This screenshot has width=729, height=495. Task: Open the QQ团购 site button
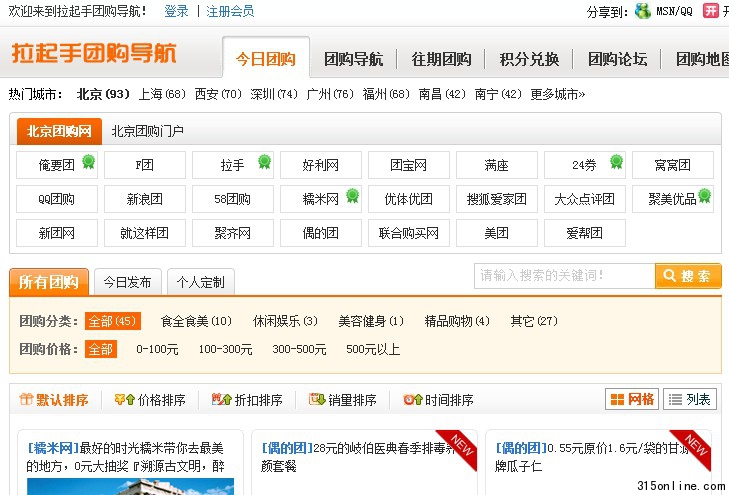(x=57, y=199)
